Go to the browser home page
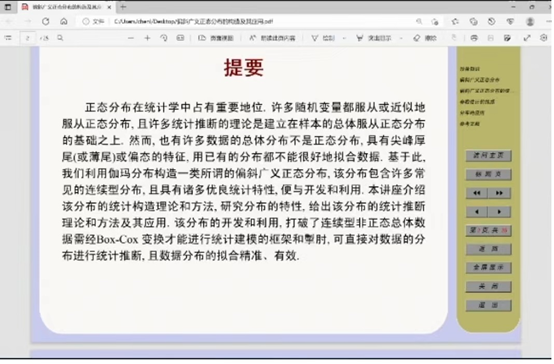Screen dimensions: 554x364 click(x=64, y=22)
